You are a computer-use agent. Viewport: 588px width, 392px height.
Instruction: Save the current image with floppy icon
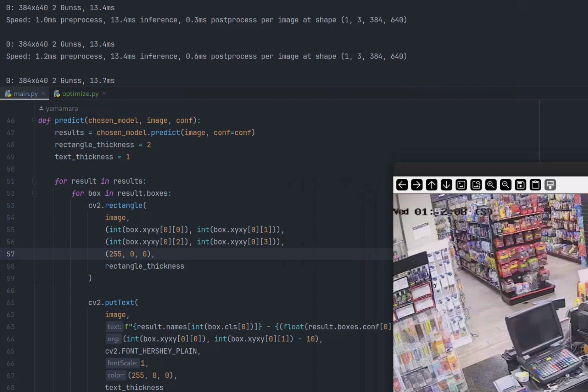click(x=520, y=185)
